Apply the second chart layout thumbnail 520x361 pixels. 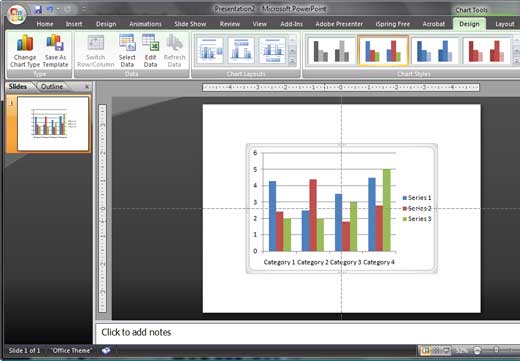coord(241,50)
